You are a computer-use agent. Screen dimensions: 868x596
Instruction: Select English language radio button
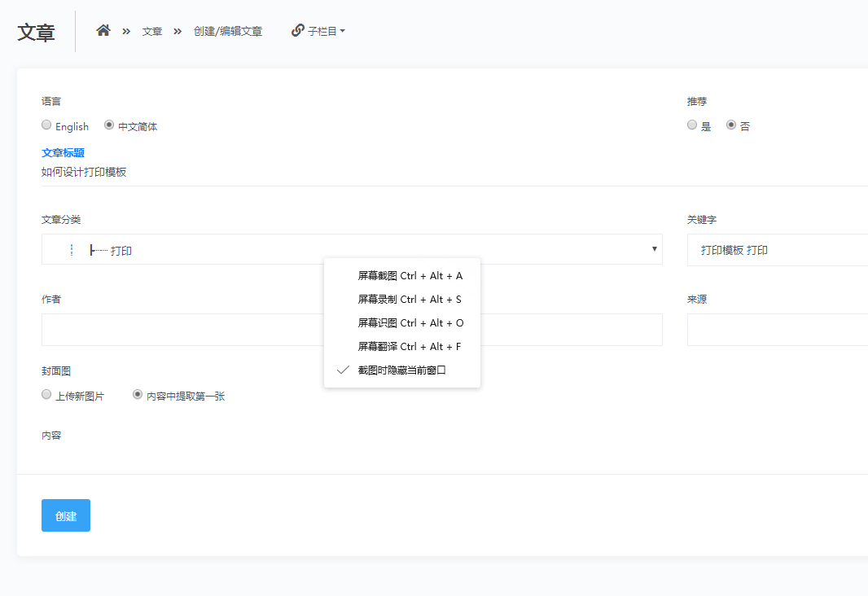click(46, 125)
